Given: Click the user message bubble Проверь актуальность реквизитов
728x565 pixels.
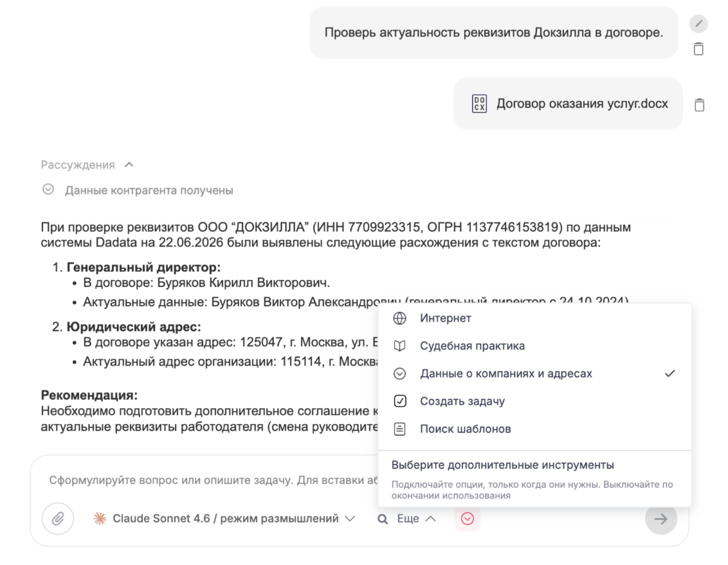Looking at the screenshot, I should (x=494, y=33).
